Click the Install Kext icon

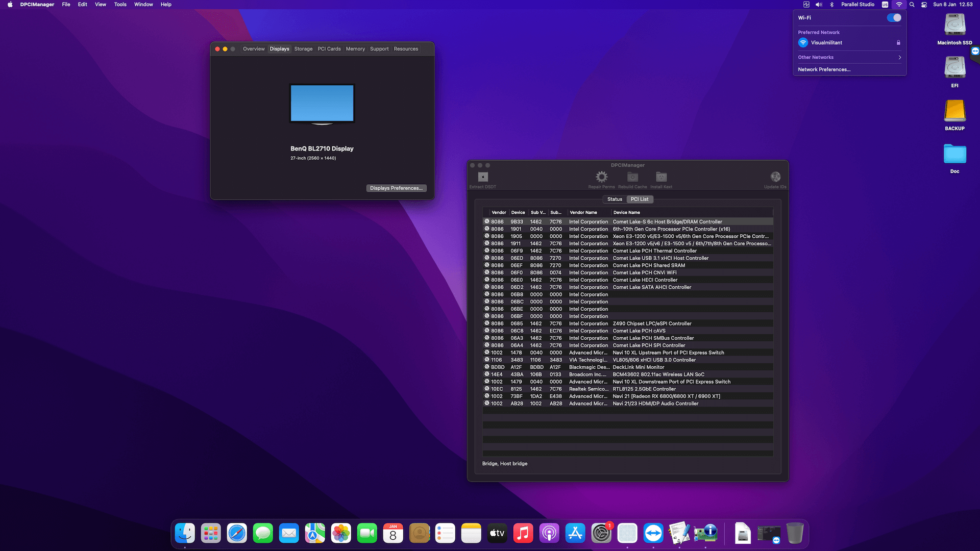pyautogui.click(x=661, y=177)
